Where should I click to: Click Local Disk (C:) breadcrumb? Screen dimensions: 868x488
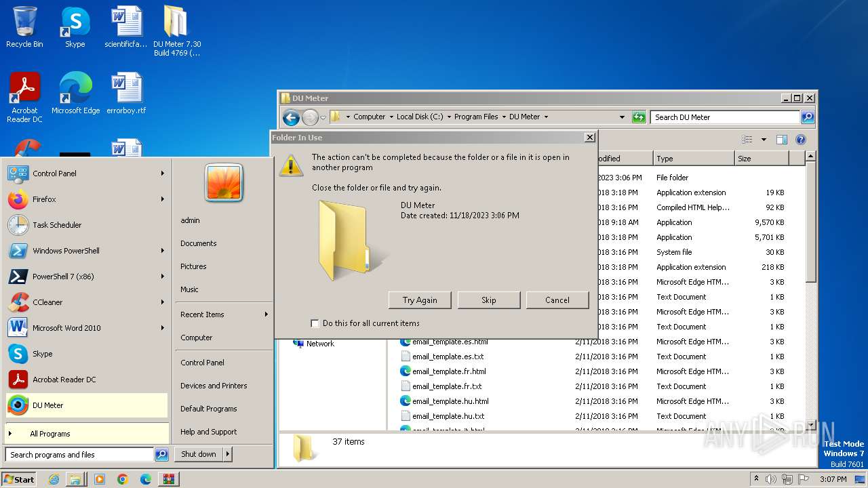(x=420, y=117)
